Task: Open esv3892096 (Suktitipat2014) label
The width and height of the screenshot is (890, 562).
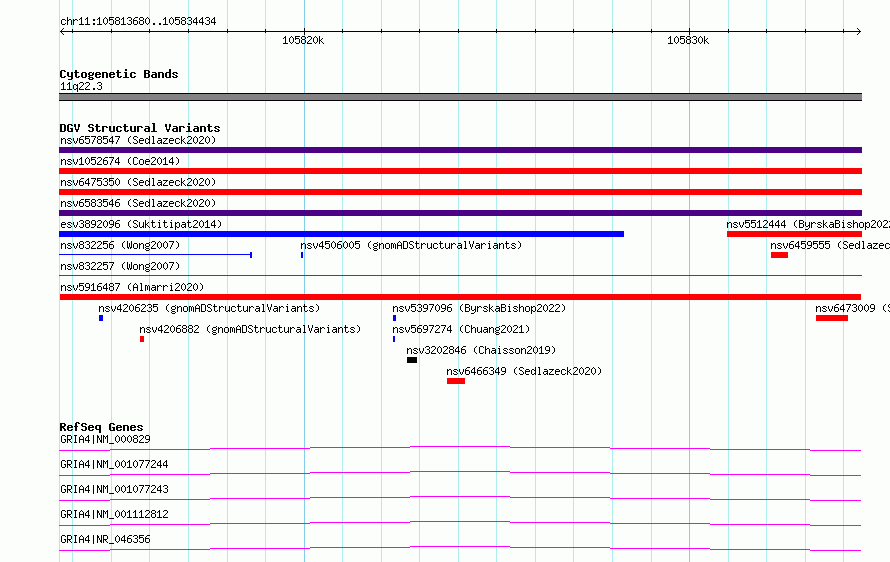Action: (x=141, y=224)
